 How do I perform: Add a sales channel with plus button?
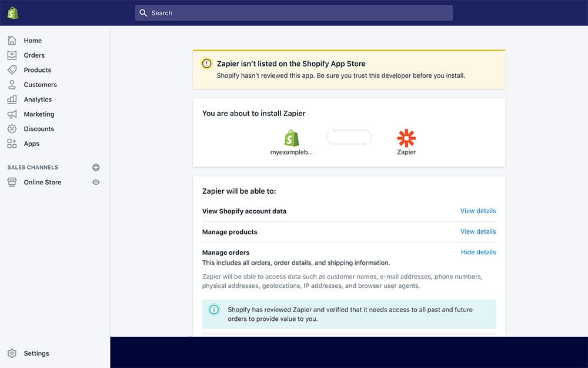(x=96, y=168)
